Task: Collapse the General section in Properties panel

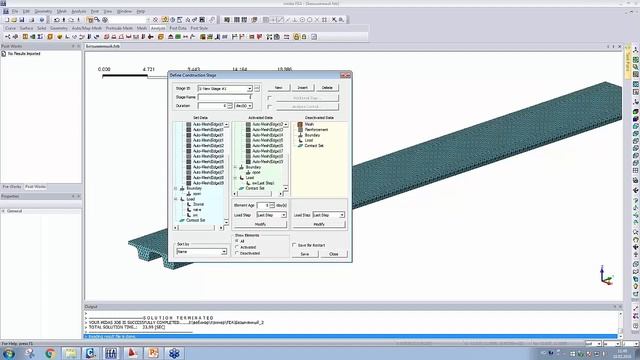Action: pyautogui.click(x=3, y=211)
